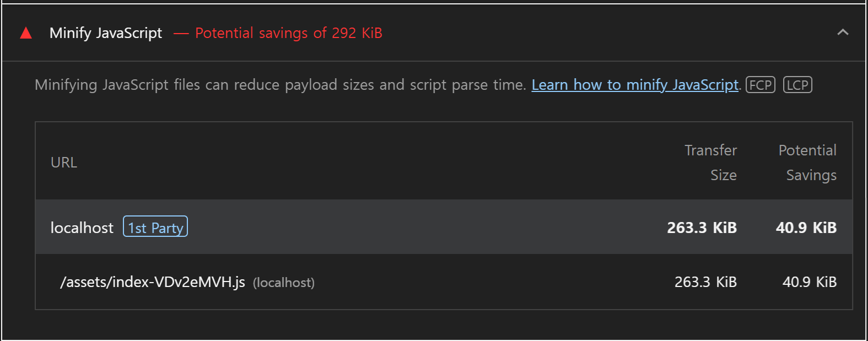Click the URL column header
The height and width of the screenshot is (341, 868).
click(x=64, y=163)
